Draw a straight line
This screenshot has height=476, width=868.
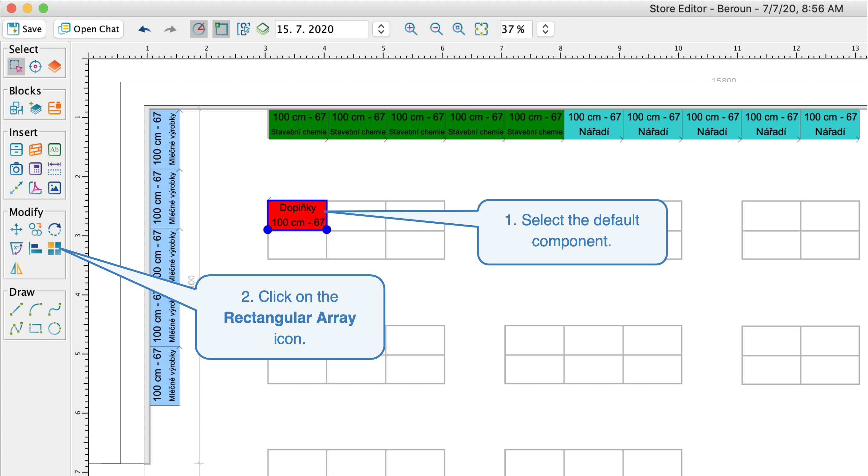(16, 309)
